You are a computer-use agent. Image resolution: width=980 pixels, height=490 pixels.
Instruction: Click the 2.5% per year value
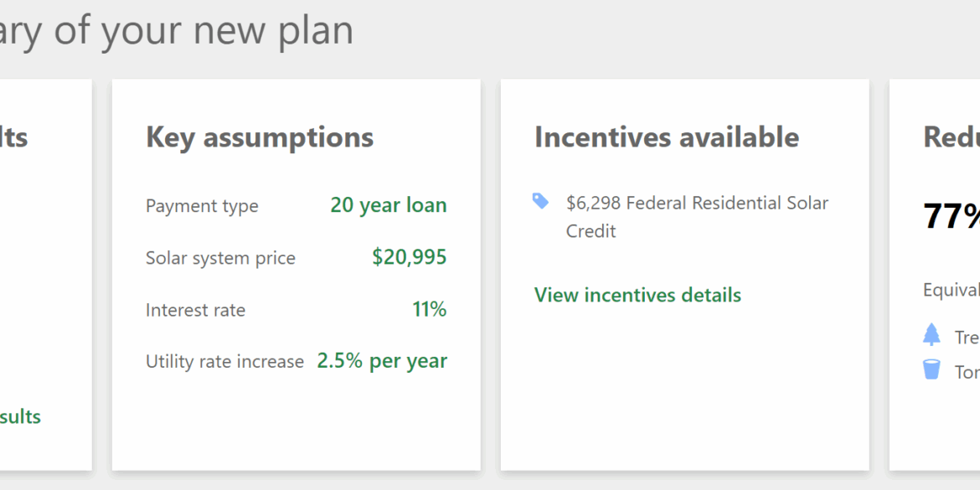(382, 361)
